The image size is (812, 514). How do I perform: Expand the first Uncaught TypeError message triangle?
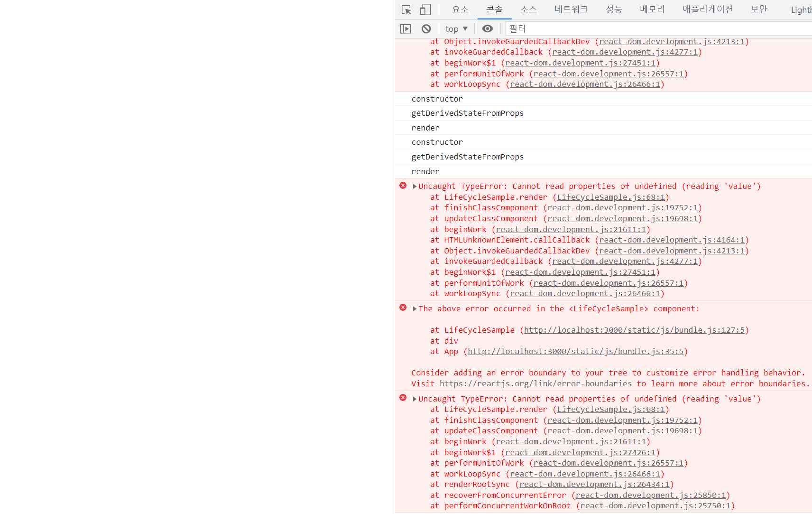pyautogui.click(x=415, y=187)
